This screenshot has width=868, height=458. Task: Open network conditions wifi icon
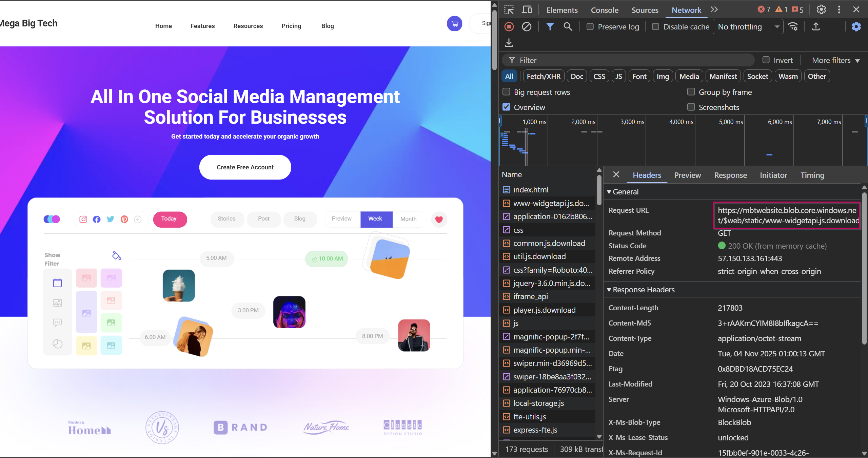(x=793, y=27)
